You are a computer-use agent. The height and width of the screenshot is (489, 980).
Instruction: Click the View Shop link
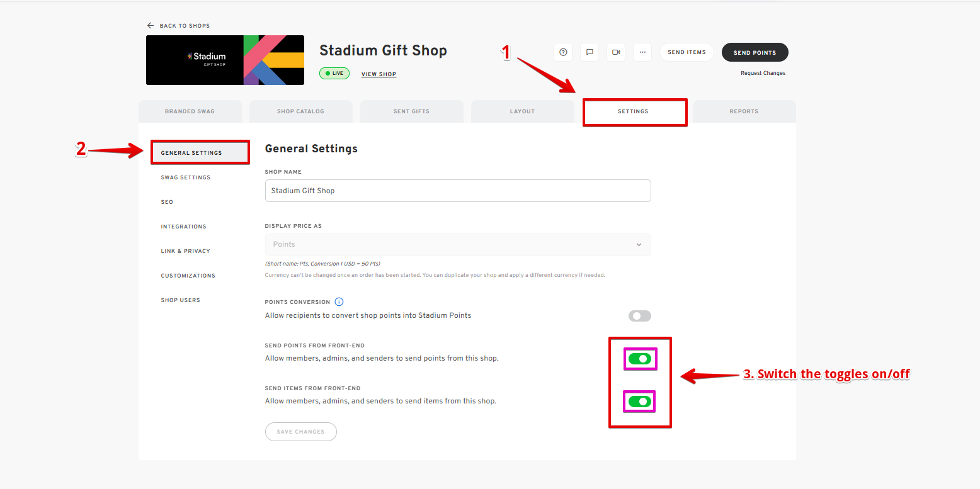click(379, 74)
